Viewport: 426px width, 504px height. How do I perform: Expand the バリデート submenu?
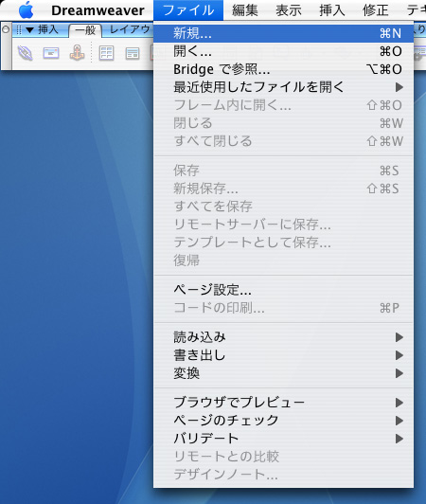click(283, 439)
